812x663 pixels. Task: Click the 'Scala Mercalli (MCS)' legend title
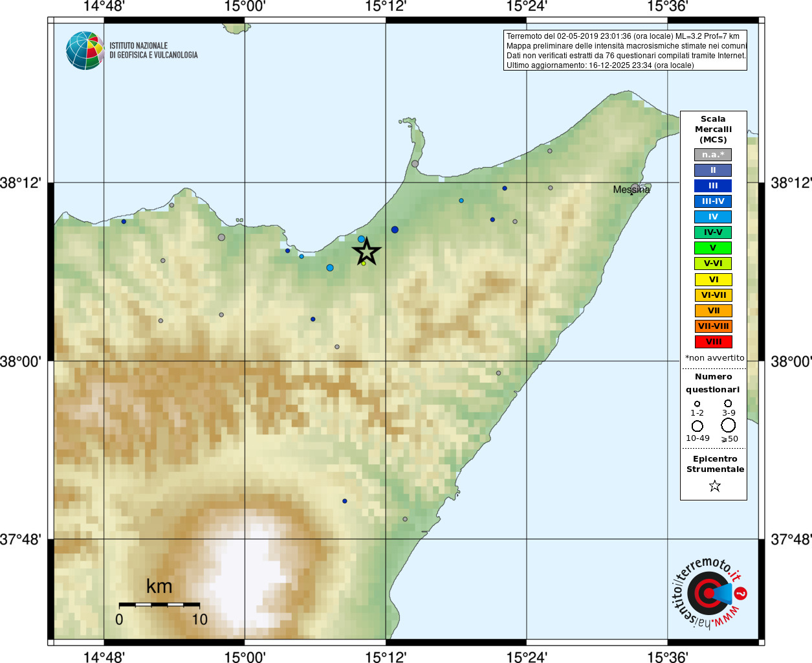(x=713, y=129)
